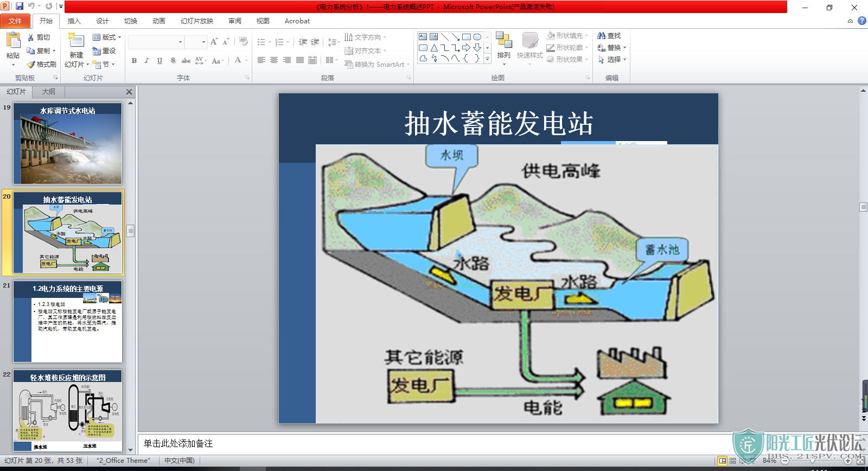Click the Decrease Font Size icon
The width and height of the screenshot is (868, 471).
[226, 42]
